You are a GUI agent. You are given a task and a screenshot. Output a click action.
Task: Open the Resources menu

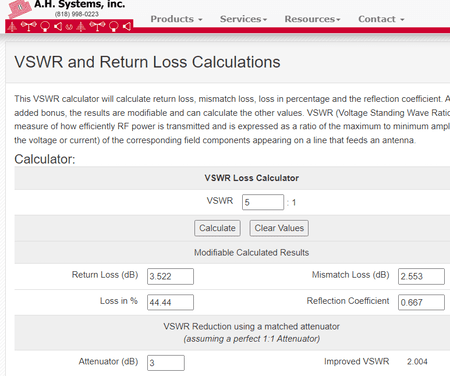[x=312, y=19]
